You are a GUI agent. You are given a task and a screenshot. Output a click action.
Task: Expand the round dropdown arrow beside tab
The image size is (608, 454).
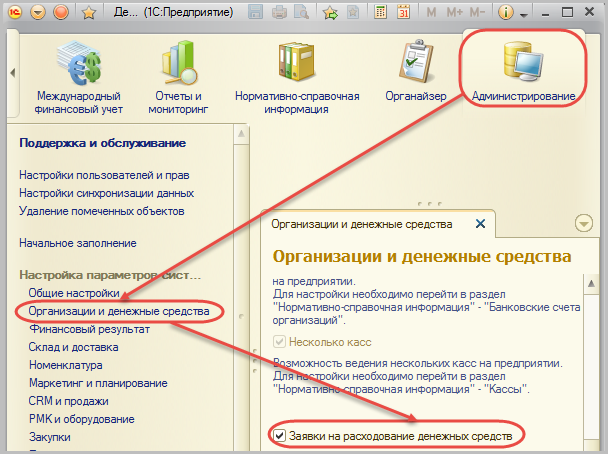click(x=585, y=223)
